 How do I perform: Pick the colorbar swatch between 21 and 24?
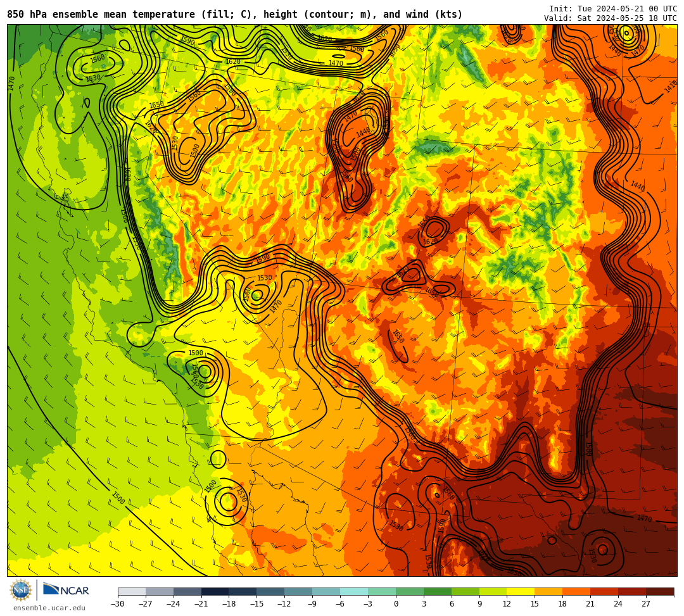coord(605,591)
